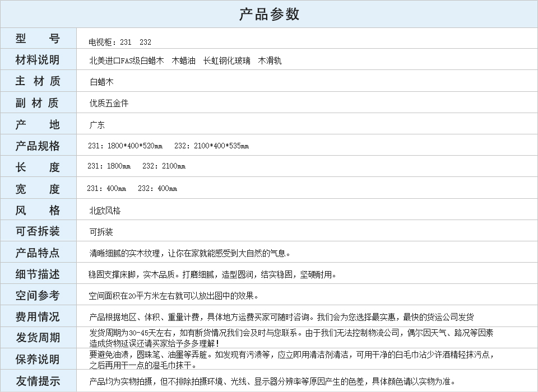Select the 产品规格 label cell

tap(38, 146)
